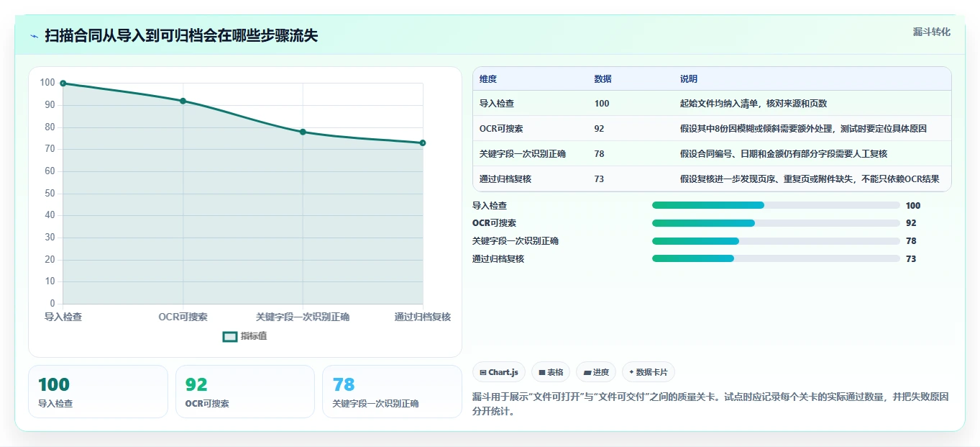This screenshot has width=980, height=447.
Task: Click the 通过归档复核 label on chart x-axis
Action: (423, 317)
